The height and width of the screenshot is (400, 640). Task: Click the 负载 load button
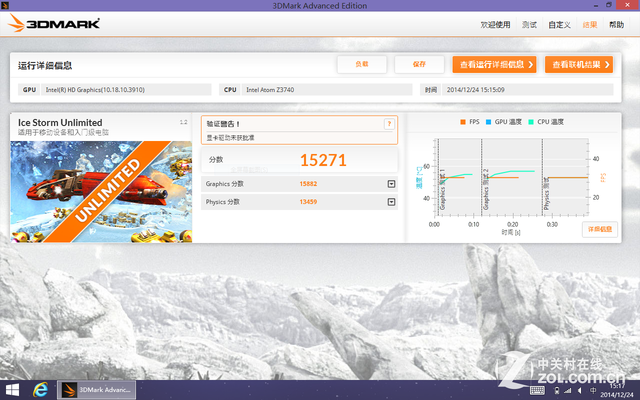click(362, 64)
